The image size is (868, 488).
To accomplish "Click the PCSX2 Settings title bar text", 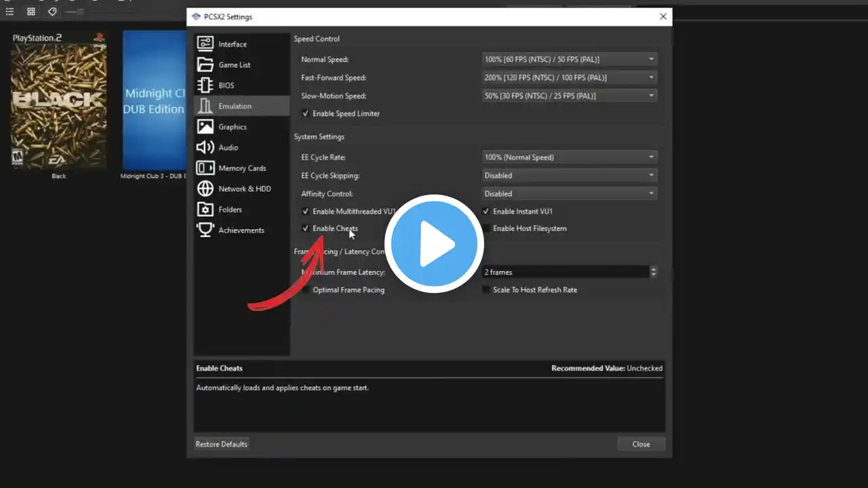I will (x=228, y=17).
